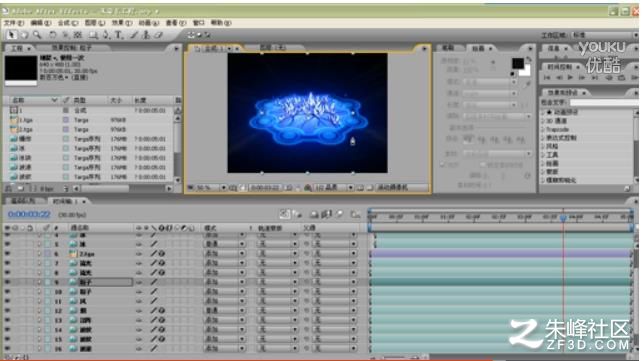Select the Rotation tool in toolbar
Viewport: 642px width, 361px height.
point(52,35)
